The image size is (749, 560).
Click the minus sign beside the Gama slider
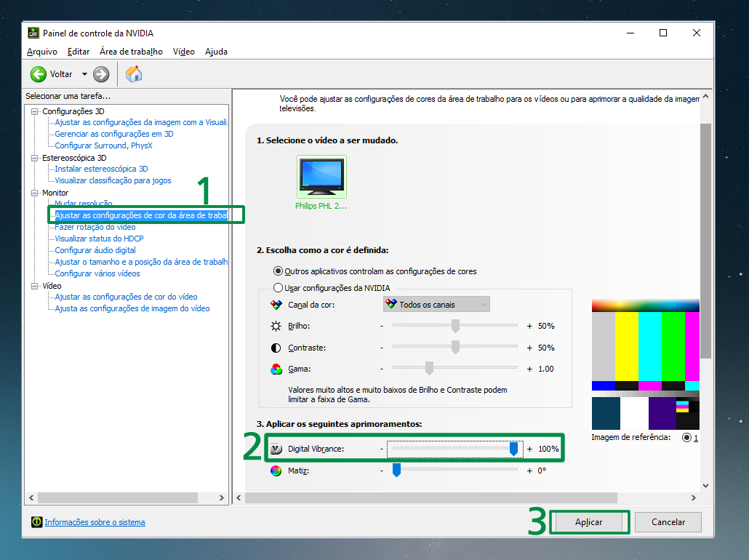(382, 369)
